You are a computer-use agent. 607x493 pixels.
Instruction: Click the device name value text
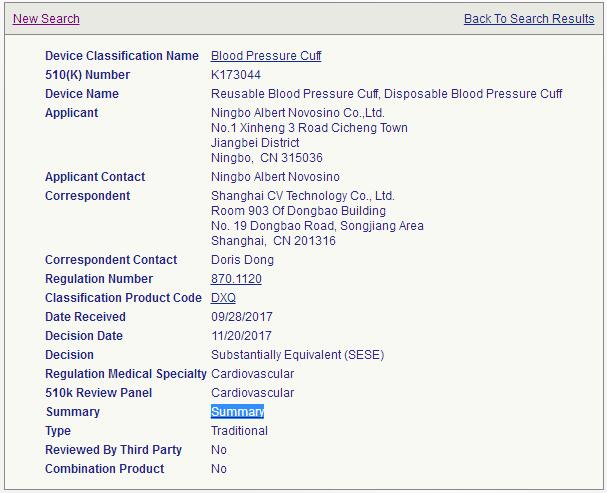pos(386,94)
